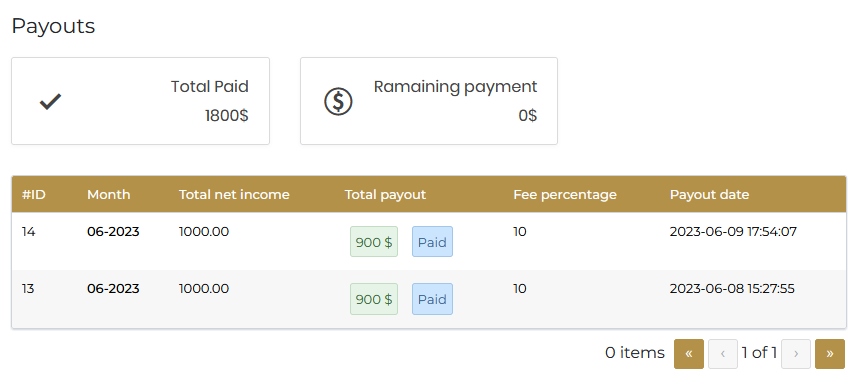Select the 06-2023 month in row 13

pos(113,289)
